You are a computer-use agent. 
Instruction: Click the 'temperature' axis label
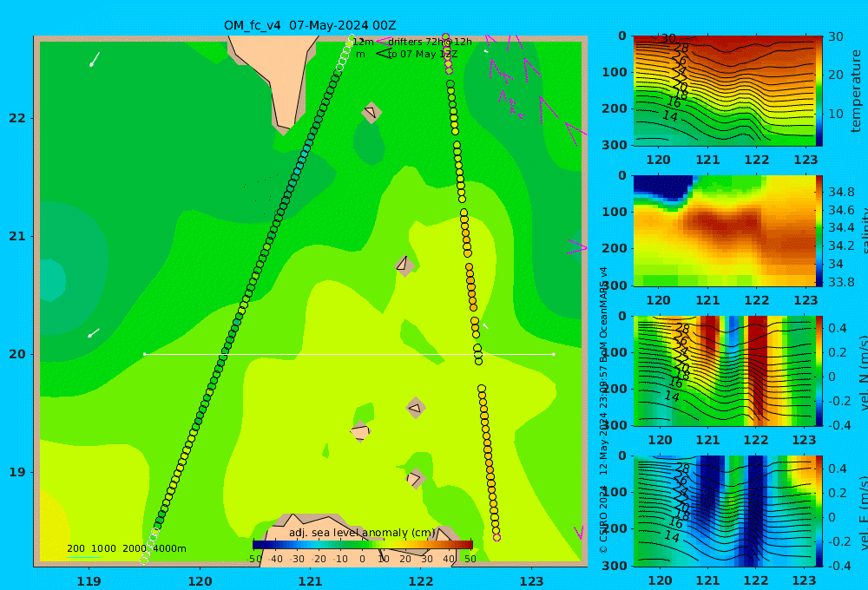[856, 91]
